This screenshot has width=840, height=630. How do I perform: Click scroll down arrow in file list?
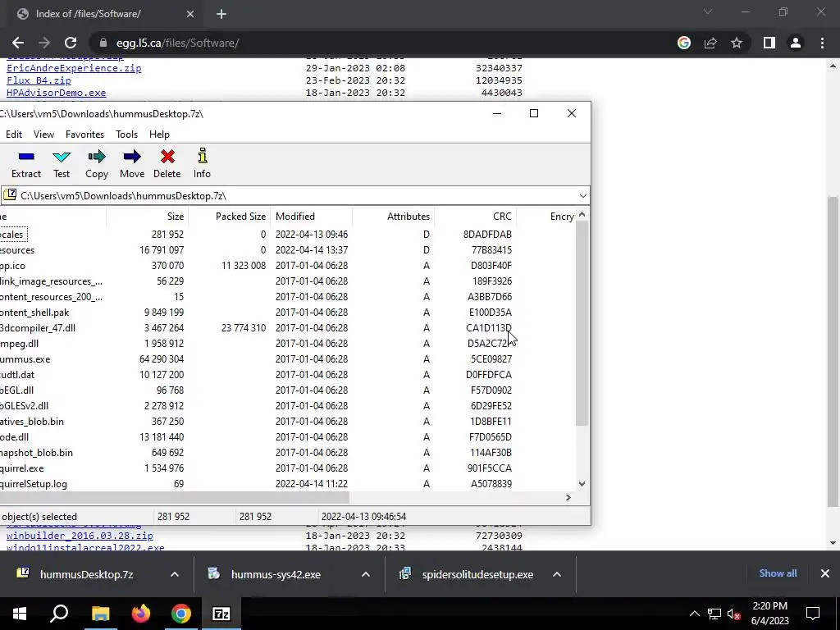pos(582,484)
